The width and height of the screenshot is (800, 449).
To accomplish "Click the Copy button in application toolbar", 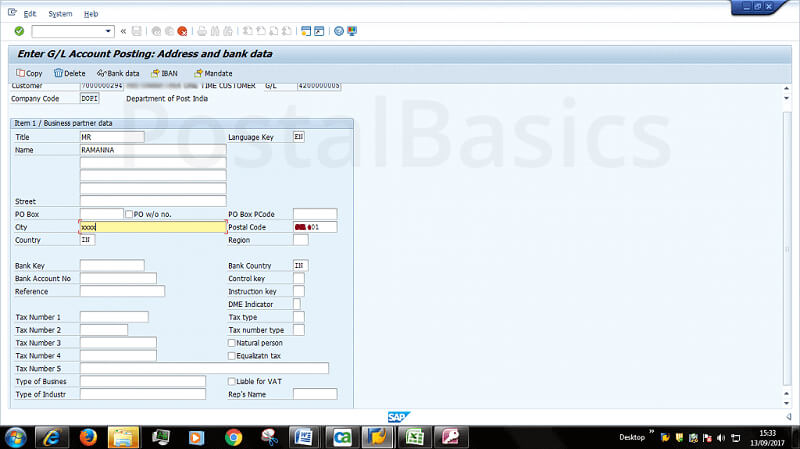I will 29,73.
